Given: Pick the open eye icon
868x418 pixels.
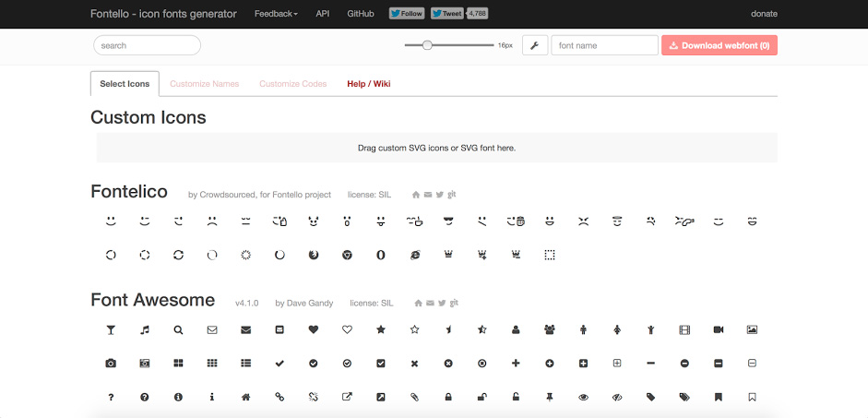Looking at the screenshot, I should (584, 397).
